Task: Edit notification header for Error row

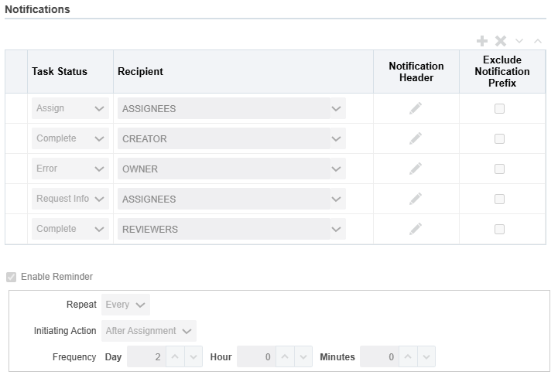Action: (x=416, y=169)
